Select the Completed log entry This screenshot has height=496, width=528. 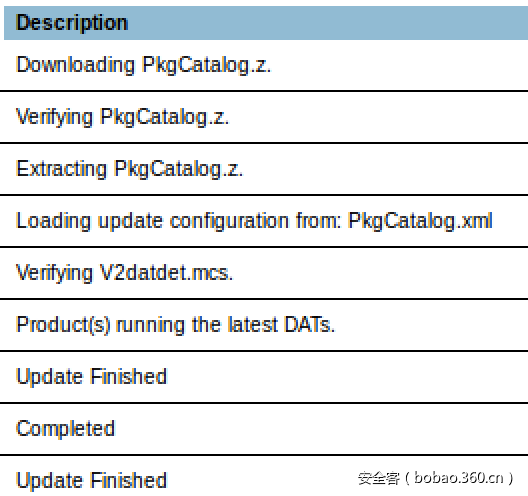click(264, 429)
